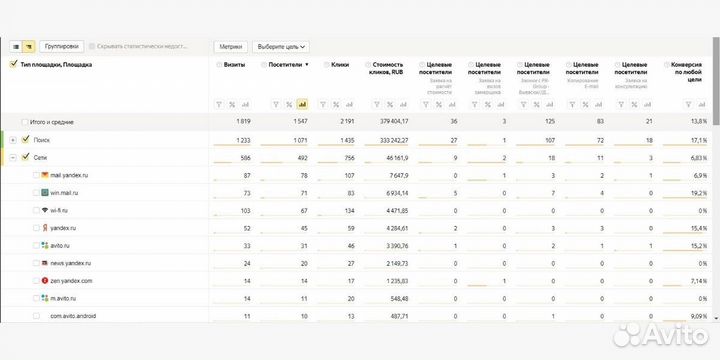Uncheck the Поиск row checkbox
The width and height of the screenshot is (720, 360).
[x=25, y=139]
